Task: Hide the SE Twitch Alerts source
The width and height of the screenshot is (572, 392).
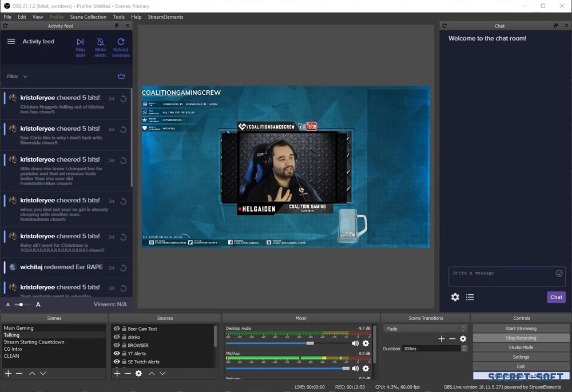Action: (x=117, y=362)
